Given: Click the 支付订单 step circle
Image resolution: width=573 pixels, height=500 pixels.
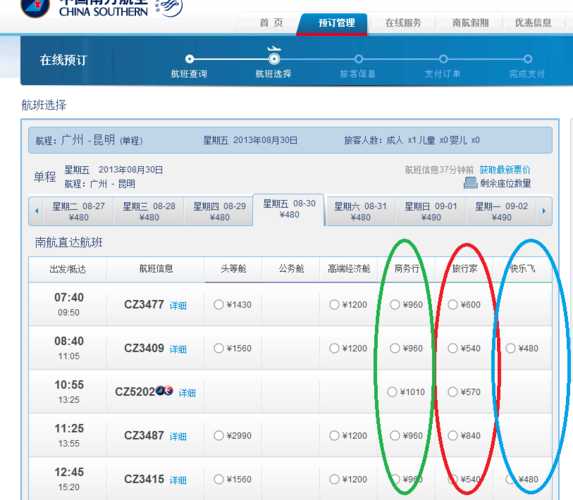Looking at the screenshot, I should [x=443, y=59].
